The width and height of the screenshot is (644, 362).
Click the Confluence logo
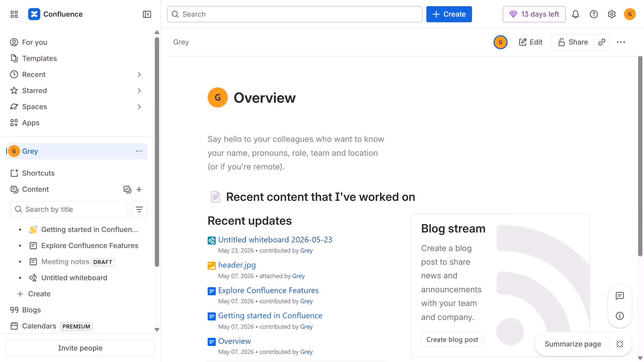pos(55,14)
